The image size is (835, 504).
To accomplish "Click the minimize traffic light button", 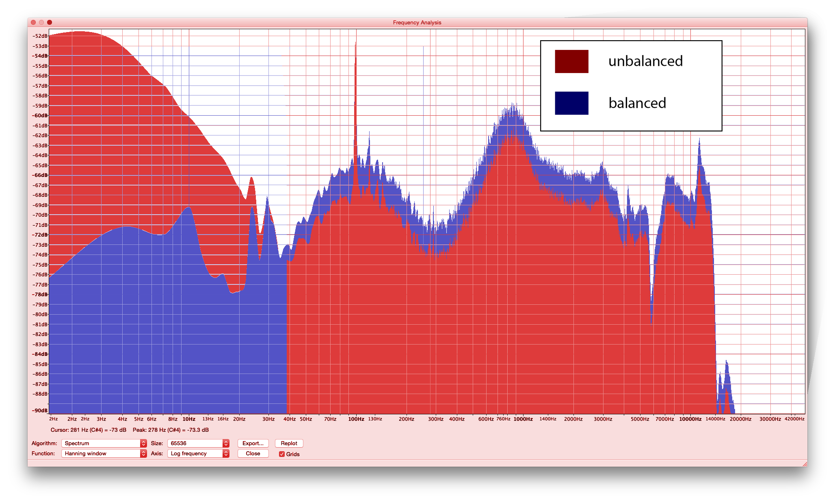I will (x=41, y=22).
